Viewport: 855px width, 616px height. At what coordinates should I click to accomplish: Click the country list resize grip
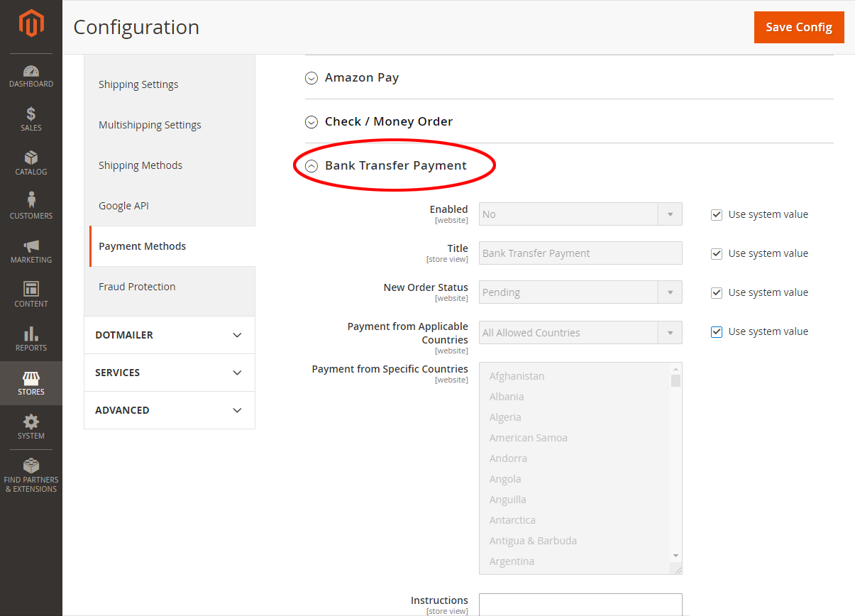point(677,569)
